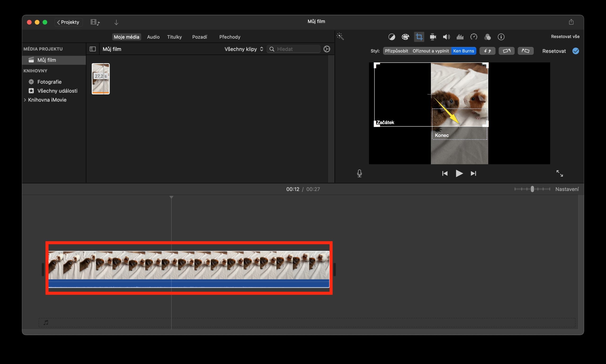
Task: Click the Resetovat vše button
Action: tap(565, 36)
